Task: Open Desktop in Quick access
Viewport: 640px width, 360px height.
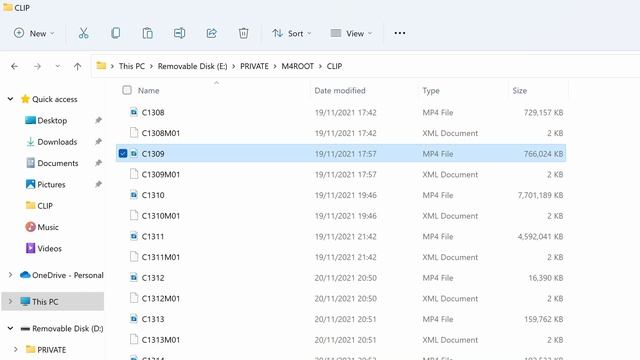Action: click(x=52, y=120)
